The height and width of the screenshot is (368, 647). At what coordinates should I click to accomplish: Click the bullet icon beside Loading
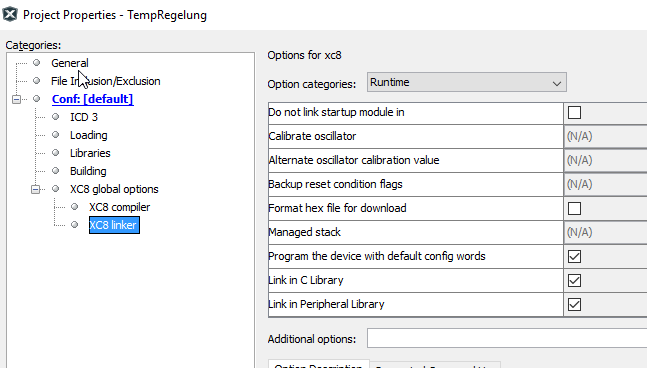point(56,135)
